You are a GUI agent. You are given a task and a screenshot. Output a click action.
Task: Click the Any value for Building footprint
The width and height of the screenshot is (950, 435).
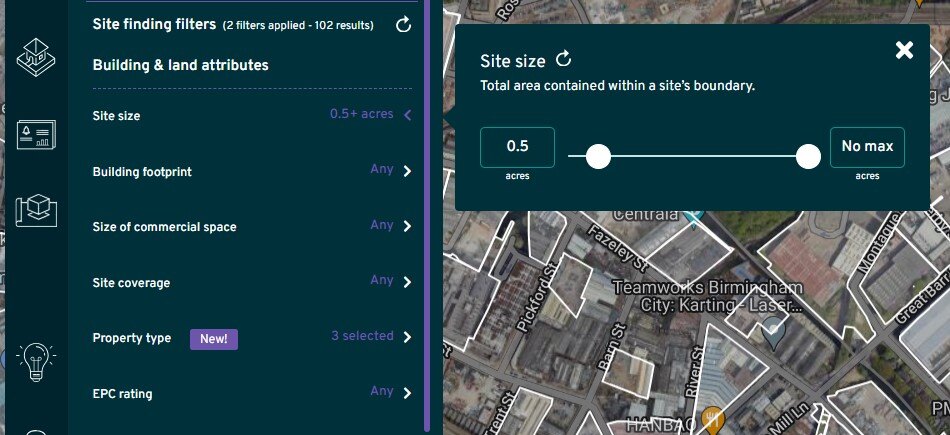coord(382,169)
